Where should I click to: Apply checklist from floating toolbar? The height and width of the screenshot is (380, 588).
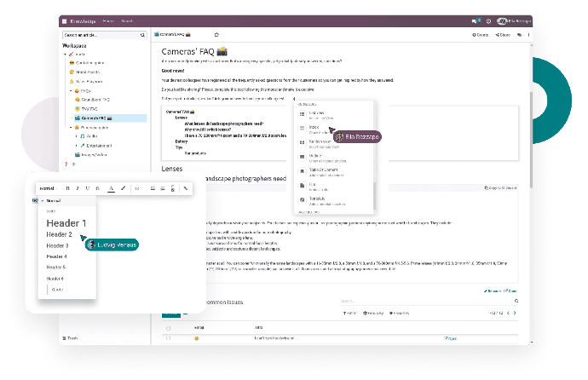[173, 188]
